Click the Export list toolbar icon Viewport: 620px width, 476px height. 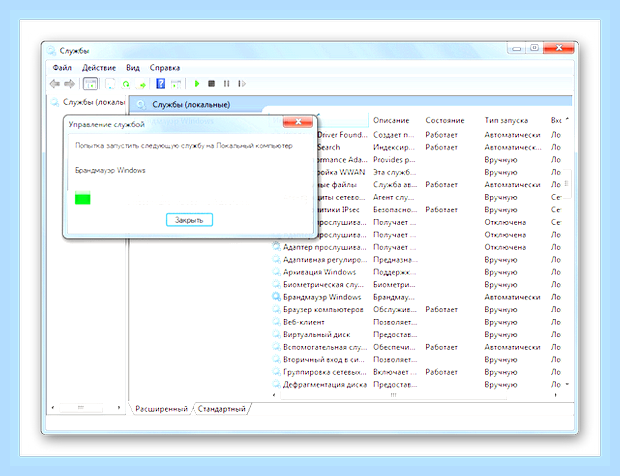(141, 84)
